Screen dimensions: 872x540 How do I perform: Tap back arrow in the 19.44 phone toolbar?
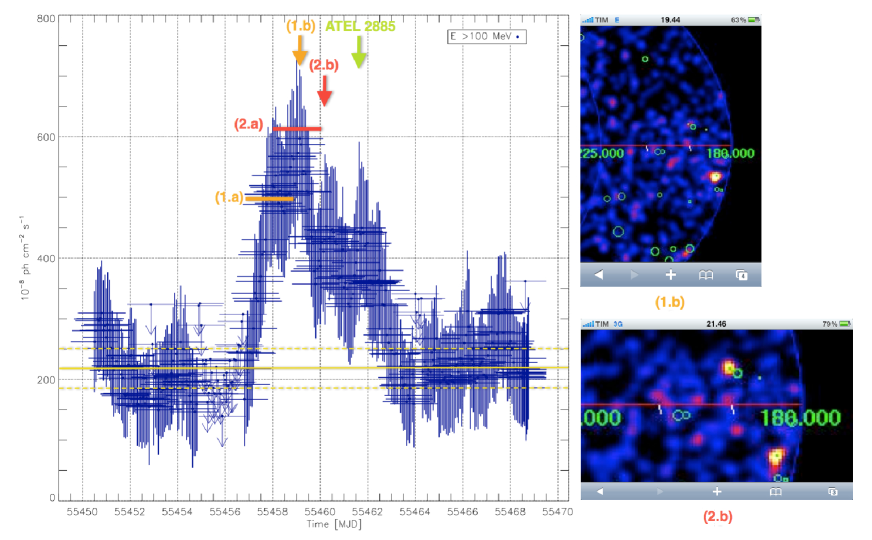[x=599, y=275]
